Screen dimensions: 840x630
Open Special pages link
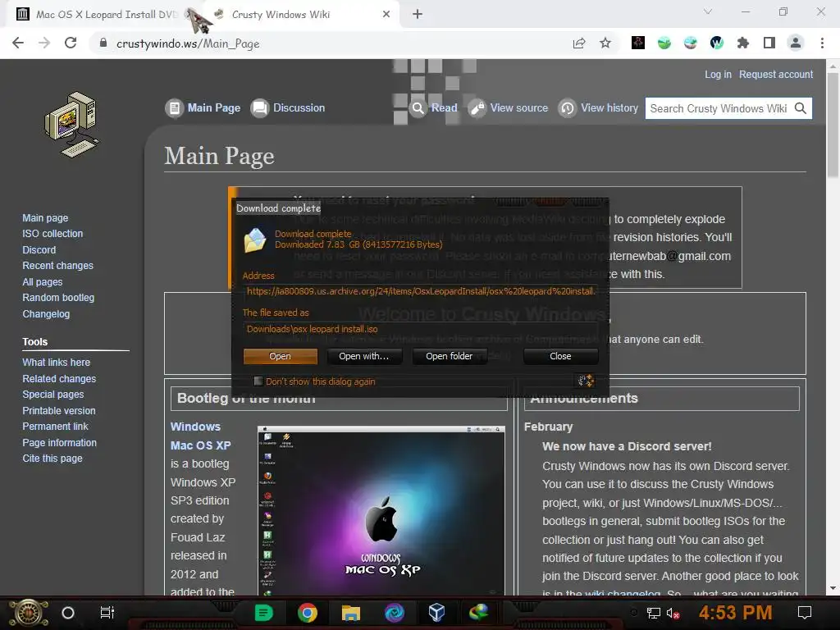53,395
